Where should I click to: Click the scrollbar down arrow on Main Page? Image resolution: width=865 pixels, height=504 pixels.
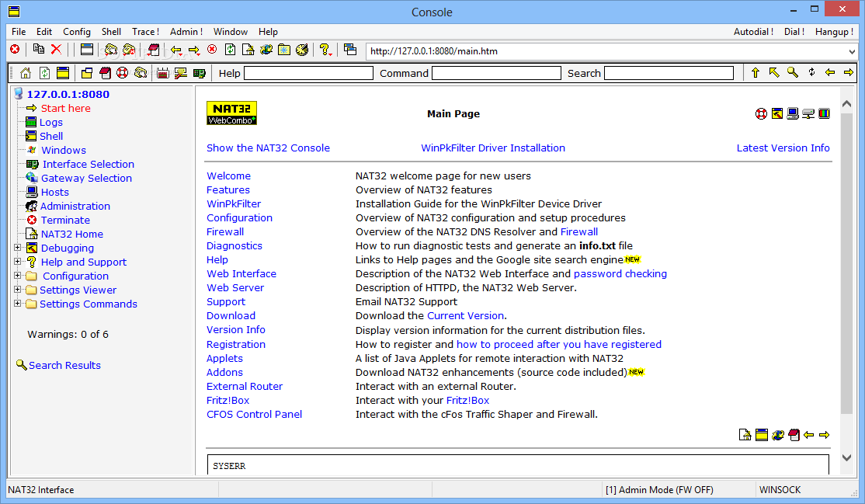coord(847,457)
